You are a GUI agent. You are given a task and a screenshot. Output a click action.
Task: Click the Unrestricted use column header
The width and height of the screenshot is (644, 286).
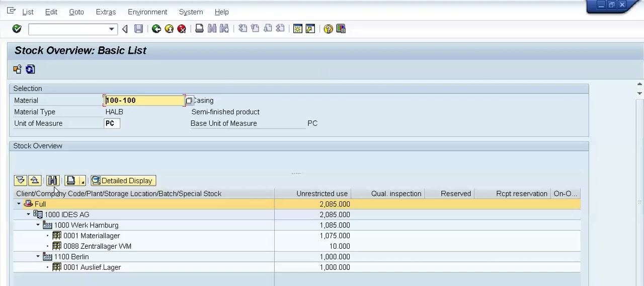click(x=312, y=193)
